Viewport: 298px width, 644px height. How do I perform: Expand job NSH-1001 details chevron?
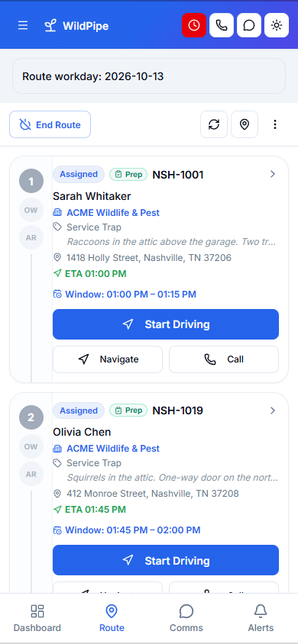click(x=273, y=174)
